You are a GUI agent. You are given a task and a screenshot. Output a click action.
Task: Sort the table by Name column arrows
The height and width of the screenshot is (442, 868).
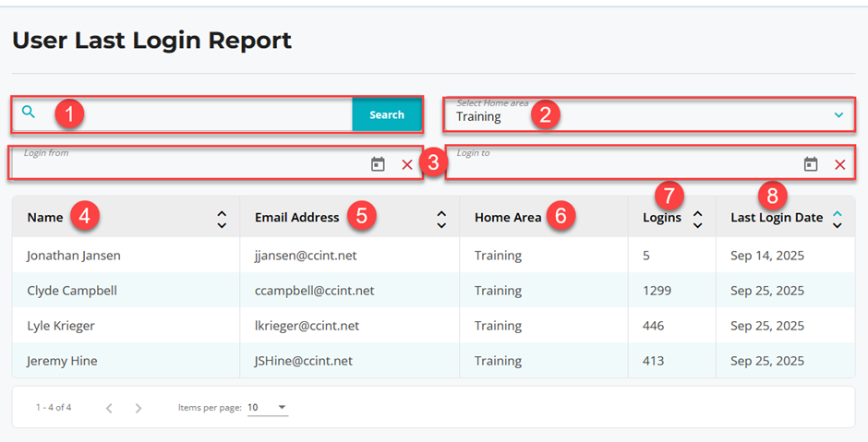pyautogui.click(x=222, y=219)
